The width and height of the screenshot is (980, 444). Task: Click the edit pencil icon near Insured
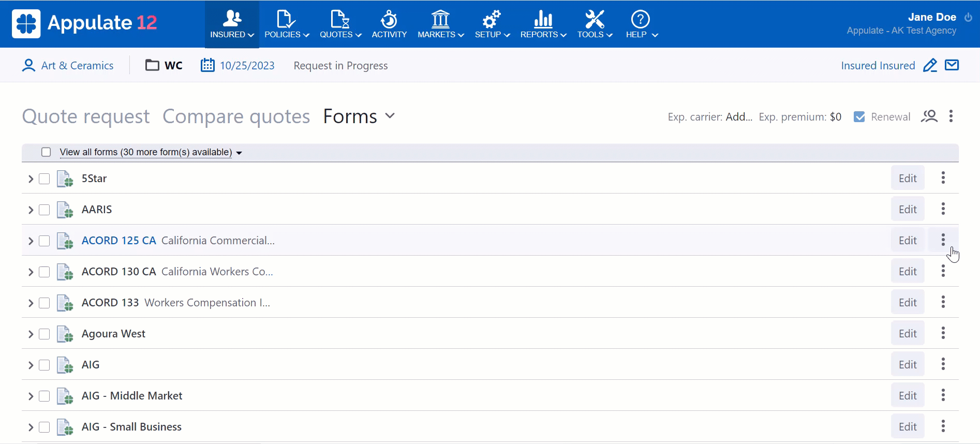click(x=930, y=65)
